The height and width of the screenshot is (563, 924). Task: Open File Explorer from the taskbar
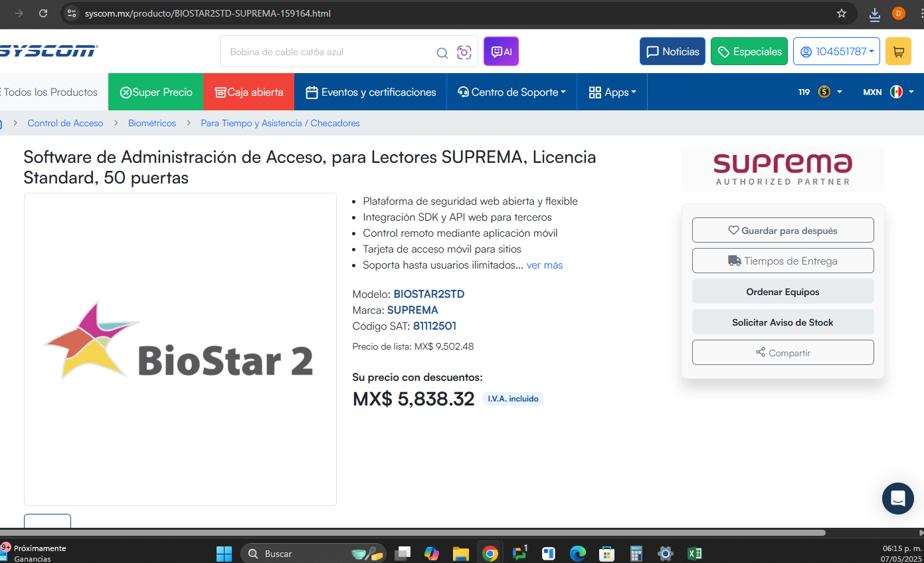[x=460, y=553]
